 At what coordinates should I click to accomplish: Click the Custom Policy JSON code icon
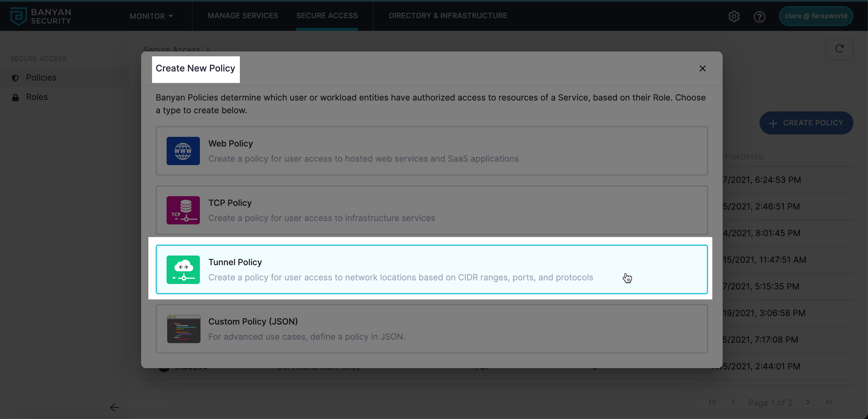pyautogui.click(x=184, y=329)
